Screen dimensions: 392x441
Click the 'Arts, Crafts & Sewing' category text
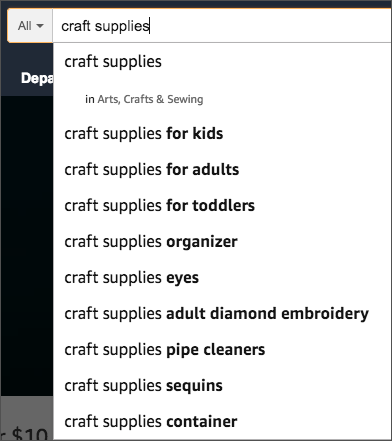click(x=150, y=99)
